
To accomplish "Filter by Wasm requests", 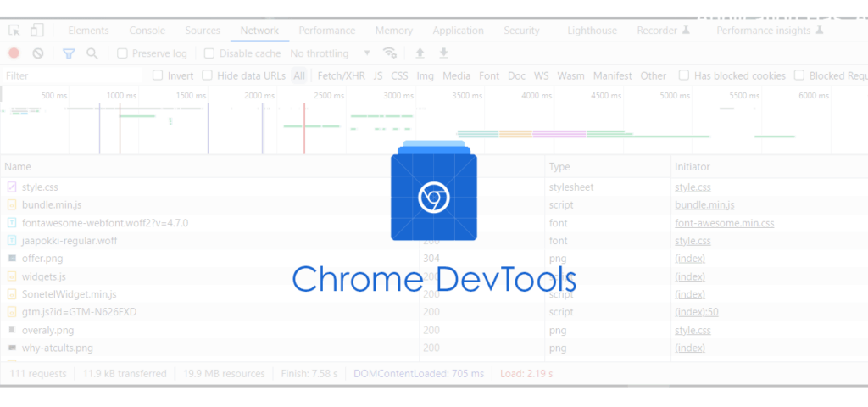I will click(571, 75).
